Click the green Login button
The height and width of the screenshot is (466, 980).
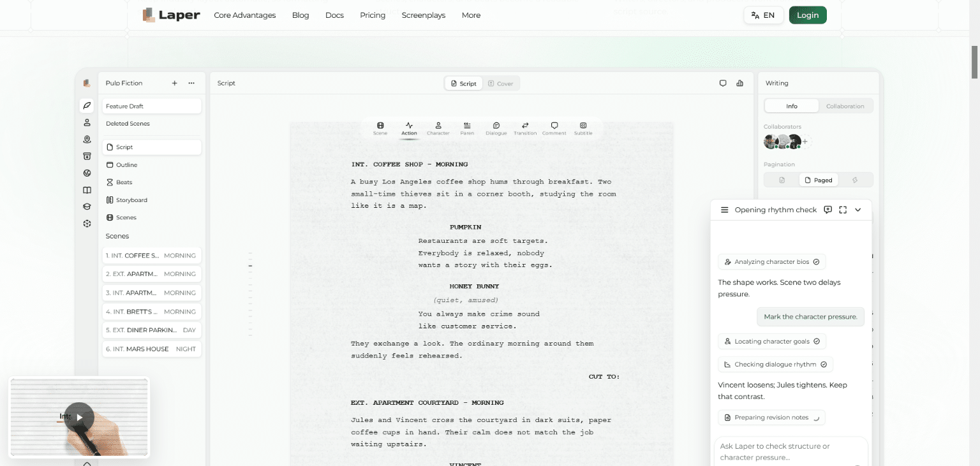pyautogui.click(x=808, y=15)
